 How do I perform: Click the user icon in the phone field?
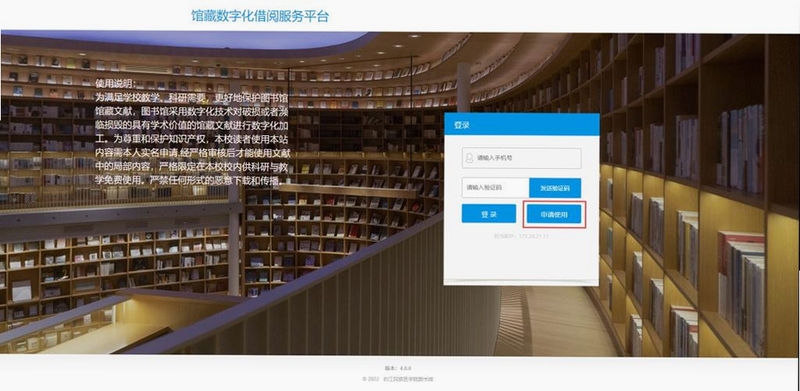[469, 158]
